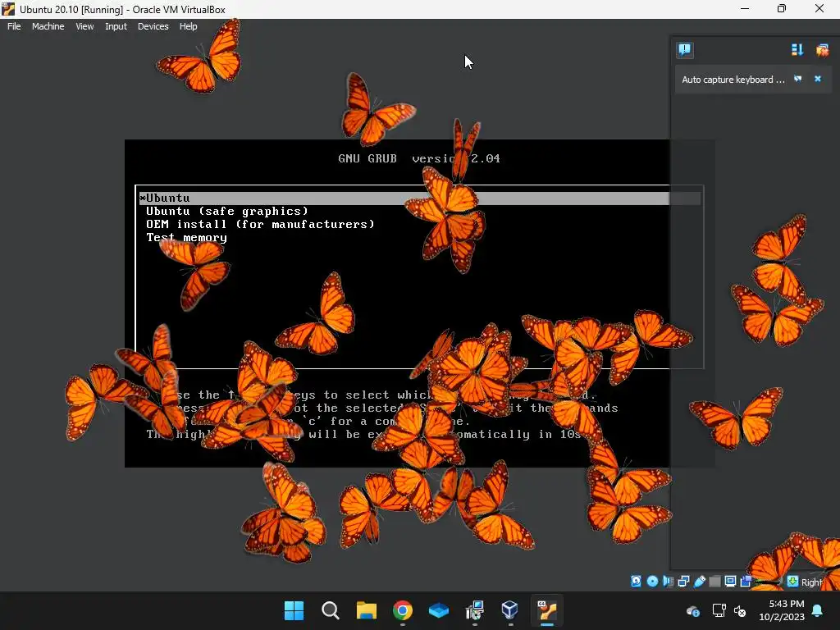Click the forbid icon on the Auto capture notification
This screenshot has width=840, height=630.
tap(797, 79)
